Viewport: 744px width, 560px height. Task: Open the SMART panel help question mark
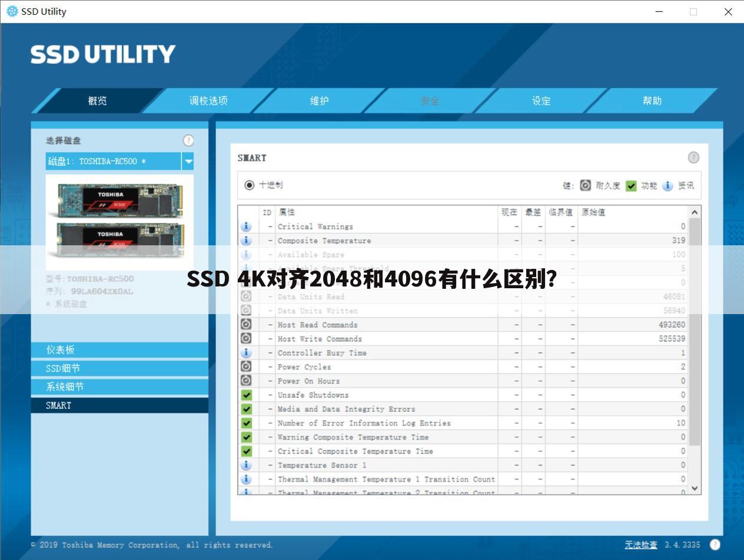693,157
